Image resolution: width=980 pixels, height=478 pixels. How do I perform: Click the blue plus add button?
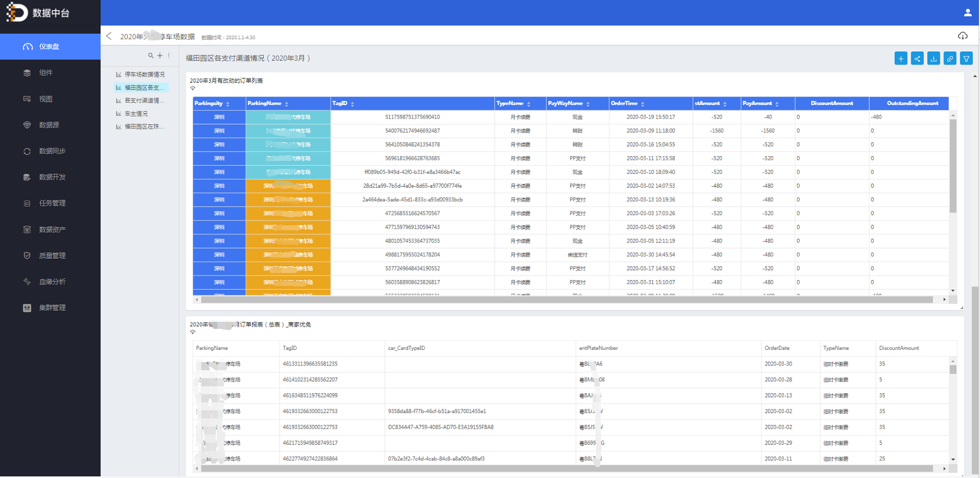coord(901,59)
